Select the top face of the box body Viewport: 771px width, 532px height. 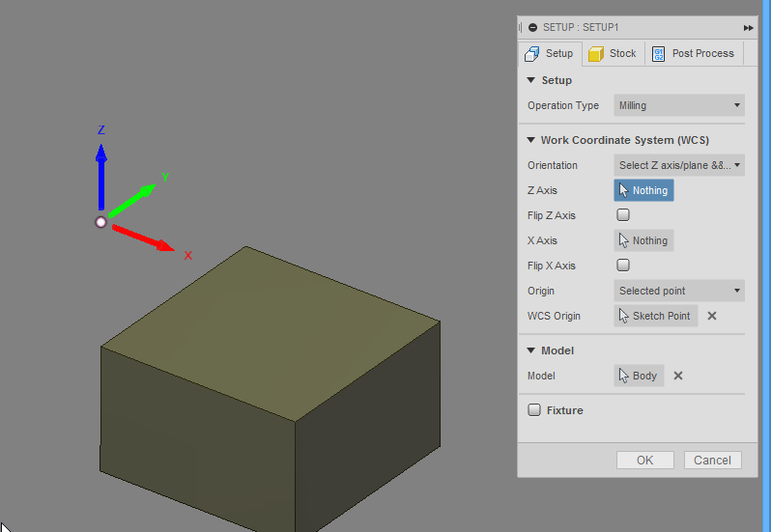(x=270, y=334)
